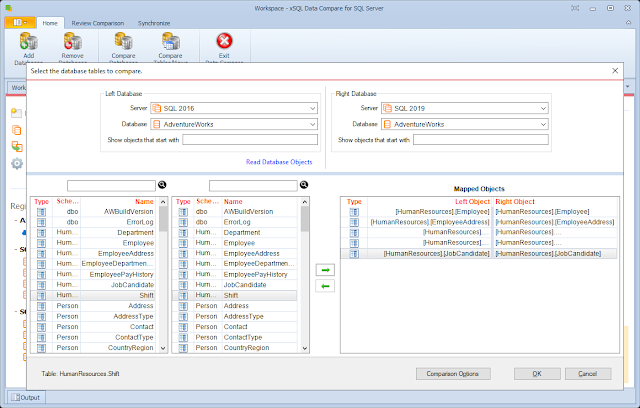Click left 'Show objects that start with' field
Image resolution: width=640 pixels, height=408 pixels.
point(250,140)
